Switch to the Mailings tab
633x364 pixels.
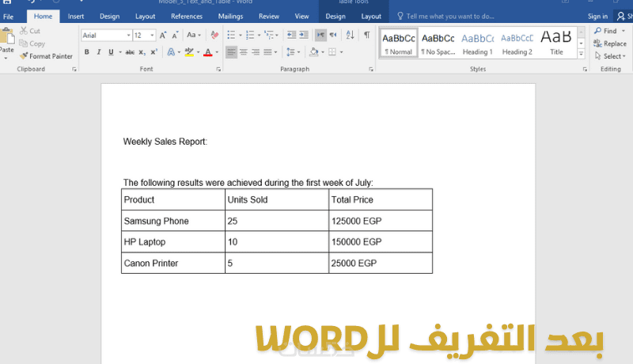point(230,17)
